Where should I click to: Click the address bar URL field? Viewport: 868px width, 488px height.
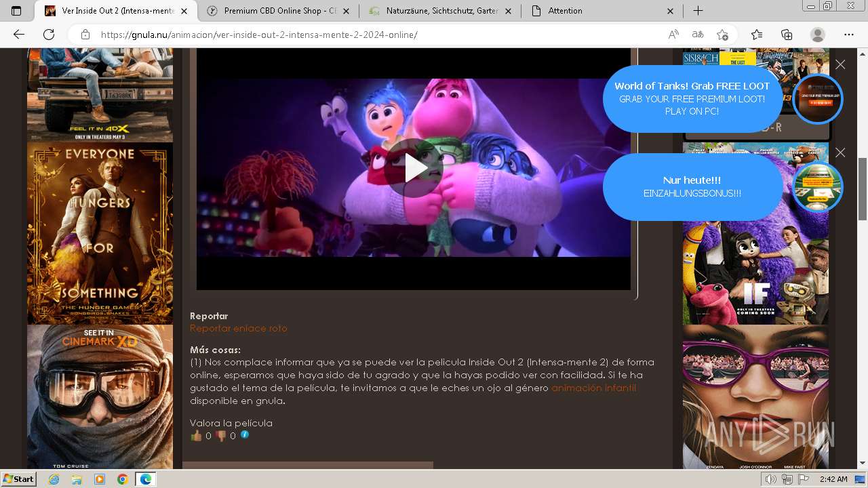click(380, 35)
